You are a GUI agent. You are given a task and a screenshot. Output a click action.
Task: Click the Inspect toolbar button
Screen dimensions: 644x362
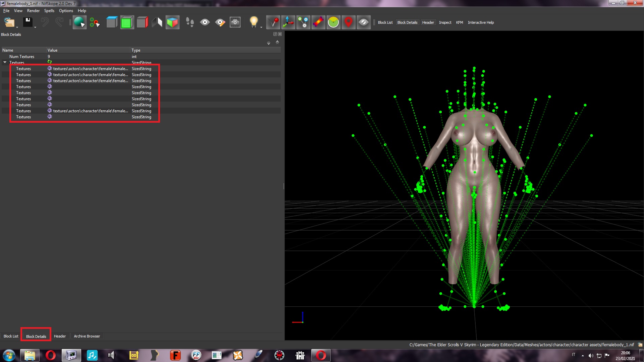tap(445, 22)
